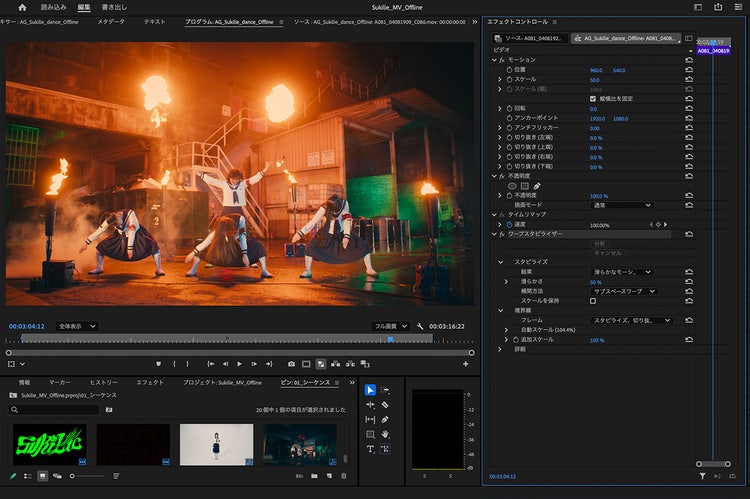750x499 pixels.
Task: Select the Sukilie green logo thumbnail
Action: click(x=49, y=444)
